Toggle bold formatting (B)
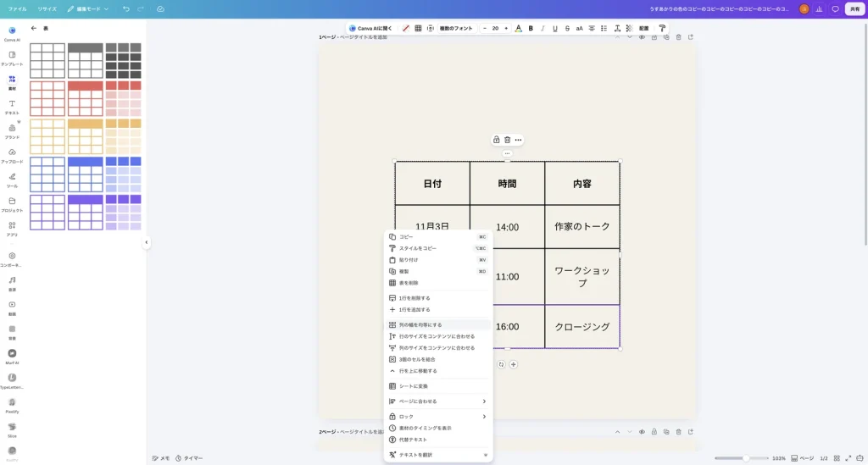Image resolution: width=868 pixels, height=465 pixels. [531, 28]
